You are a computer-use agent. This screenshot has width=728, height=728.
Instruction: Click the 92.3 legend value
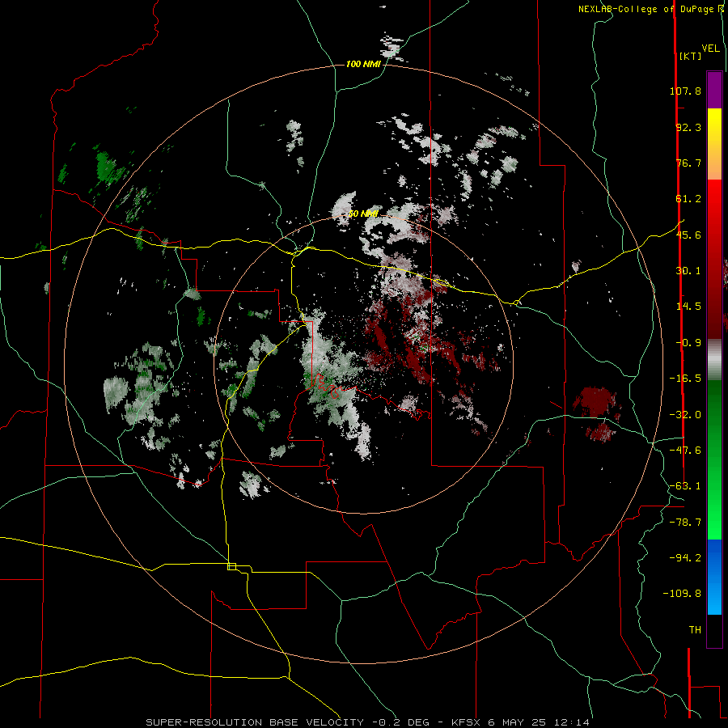688,127
